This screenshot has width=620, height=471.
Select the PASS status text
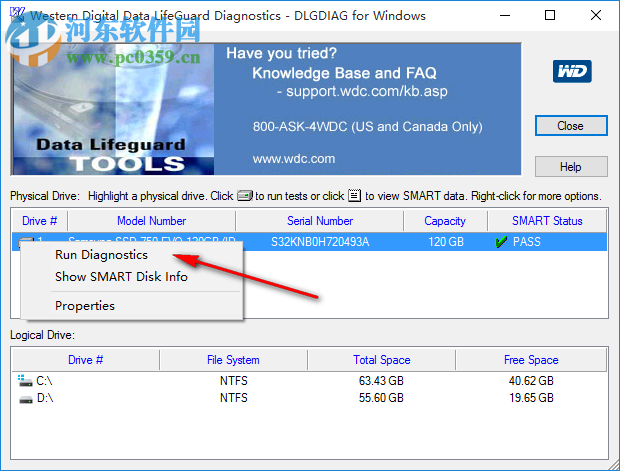526,242
